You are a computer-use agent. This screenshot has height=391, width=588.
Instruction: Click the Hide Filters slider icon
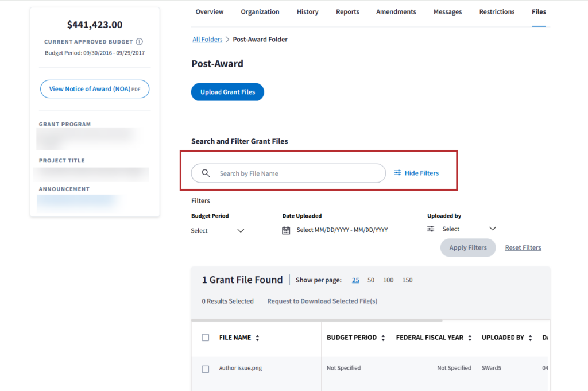click(397, 173)
